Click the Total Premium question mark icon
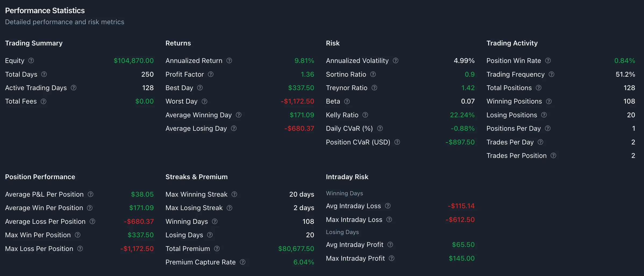This screenshot has width=644, height=276. 217,249
